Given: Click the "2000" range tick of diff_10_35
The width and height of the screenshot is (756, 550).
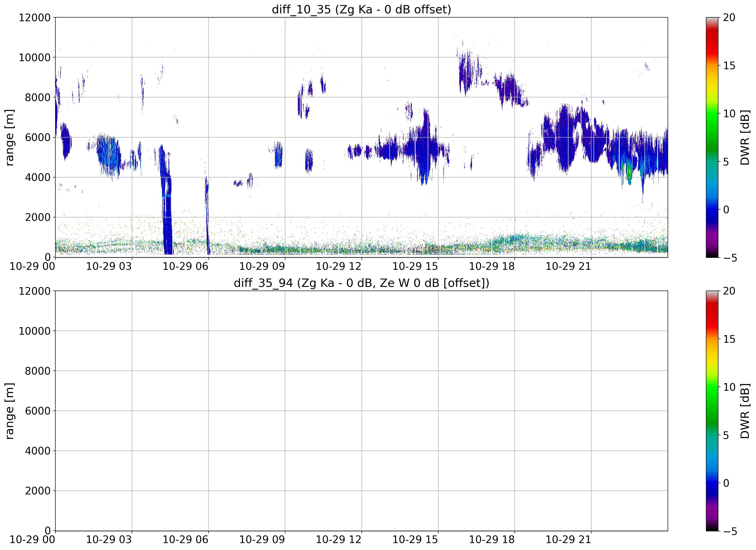Looking at the screenshot, I should (38, 217).
